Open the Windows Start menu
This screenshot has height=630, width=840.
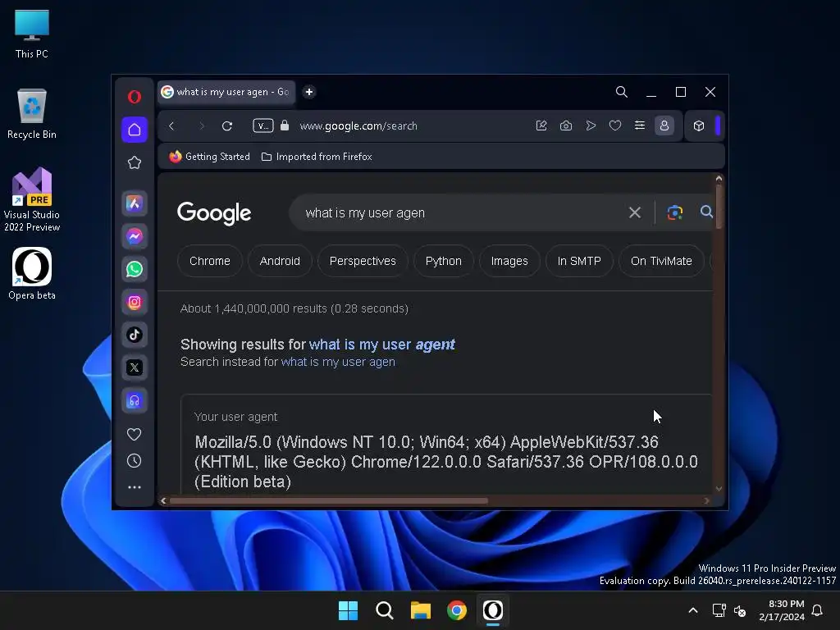348,610
